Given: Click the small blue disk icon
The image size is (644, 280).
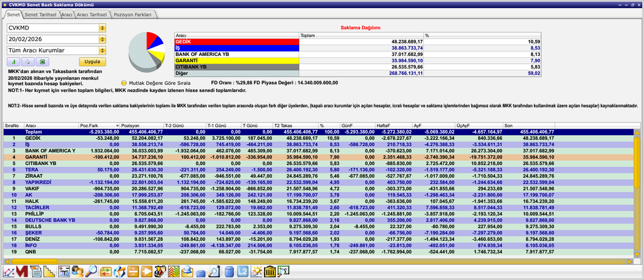Looking at the screenshot, I should 201,274.
